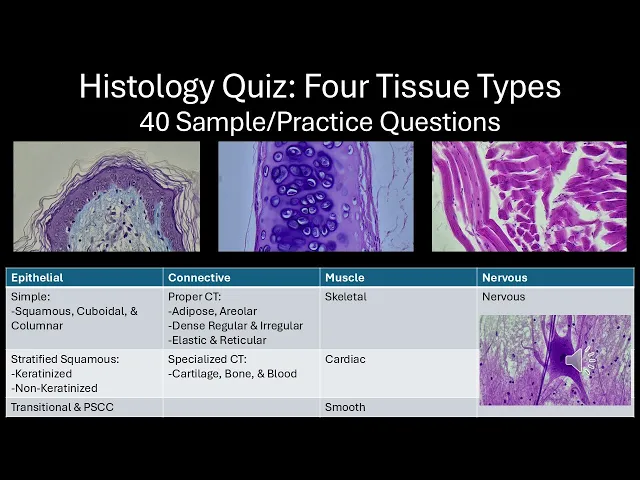640x480 pixels.
Task: Select the Epithelial column header
Action: tap(84, 278)
